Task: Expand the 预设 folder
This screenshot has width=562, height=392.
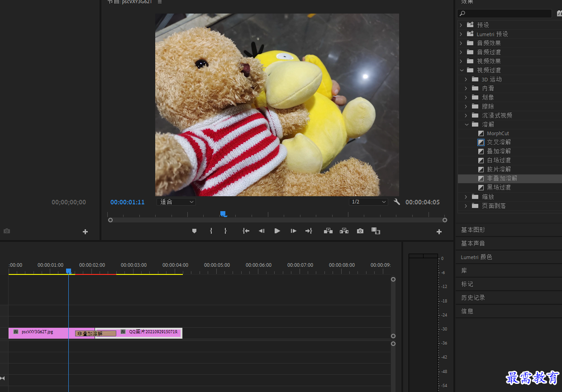Action: 461,25
